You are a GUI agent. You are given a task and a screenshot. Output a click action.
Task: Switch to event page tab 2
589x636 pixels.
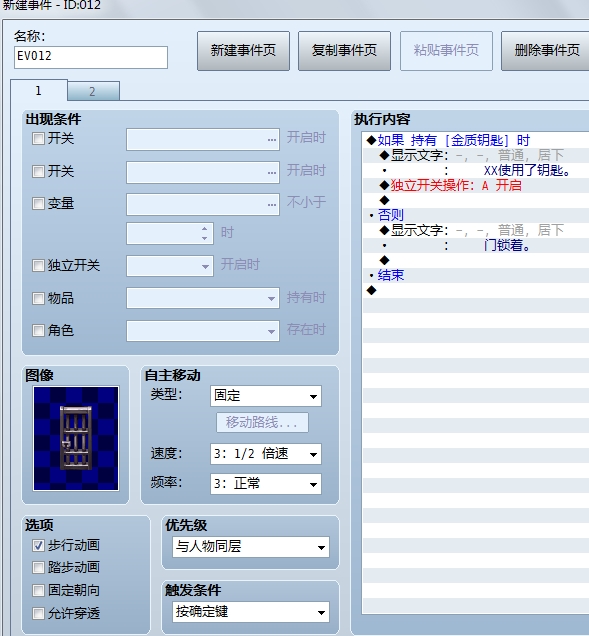pos(93,91)
